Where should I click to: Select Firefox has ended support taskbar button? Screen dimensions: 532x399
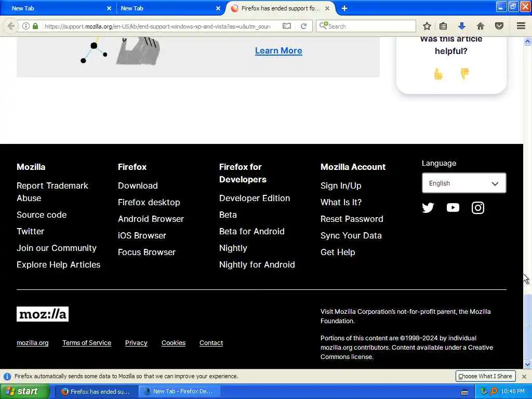(97, 392)
